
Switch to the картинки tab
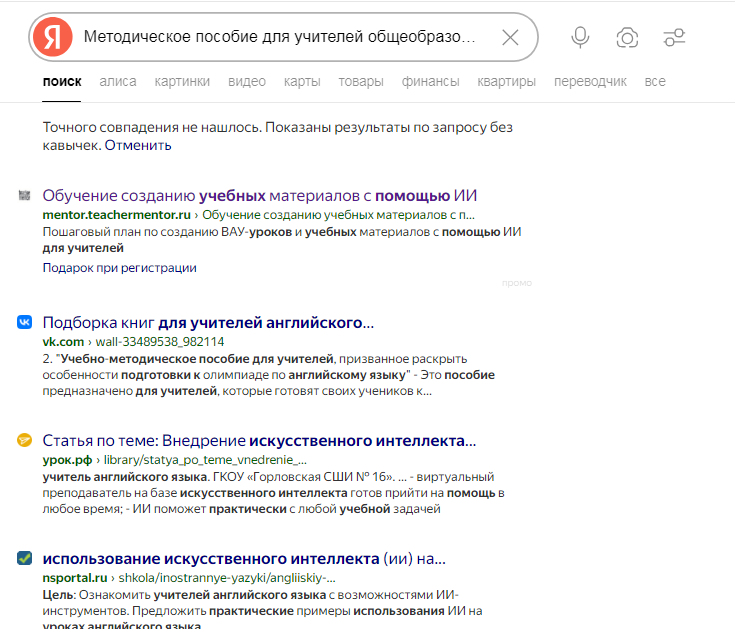pyautogui.click(x=182, y=81)
